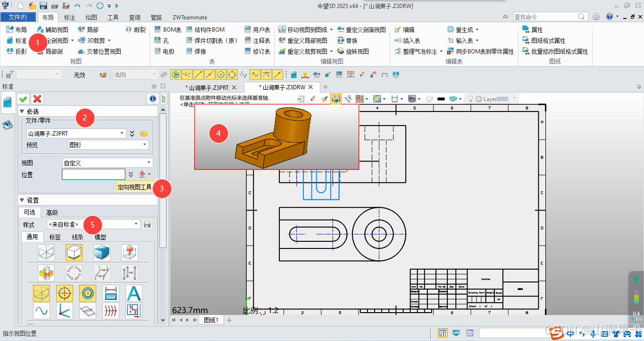Click the circle center snap icon

click(221, 74)
